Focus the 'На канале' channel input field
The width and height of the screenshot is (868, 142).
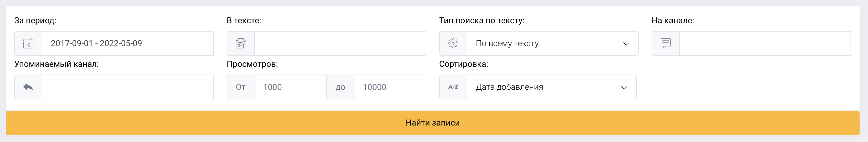[765, 44]
